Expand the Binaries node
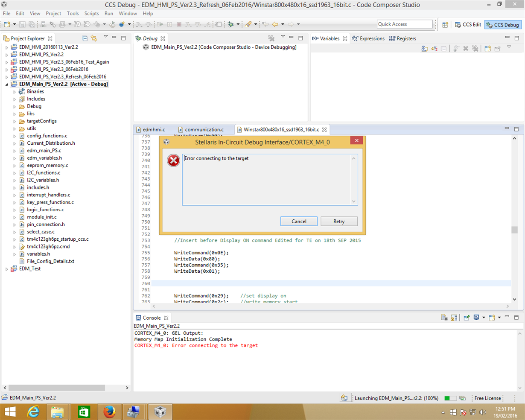Screen dimensions: 525x420 [15, 92]
